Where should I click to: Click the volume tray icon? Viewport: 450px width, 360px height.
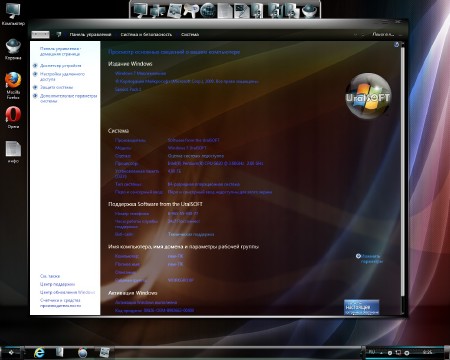pyautogui.click(x=407, y=352)
